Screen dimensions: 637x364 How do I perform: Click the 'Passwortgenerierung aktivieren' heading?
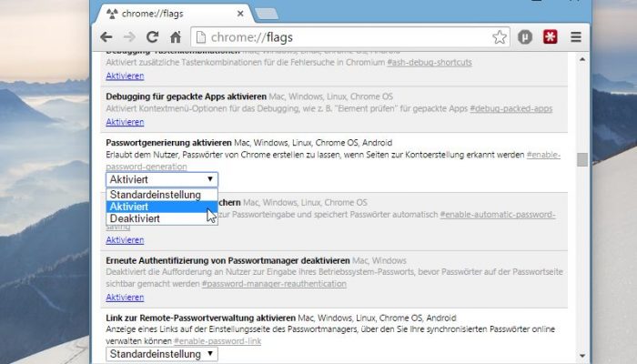pos(168,143)
